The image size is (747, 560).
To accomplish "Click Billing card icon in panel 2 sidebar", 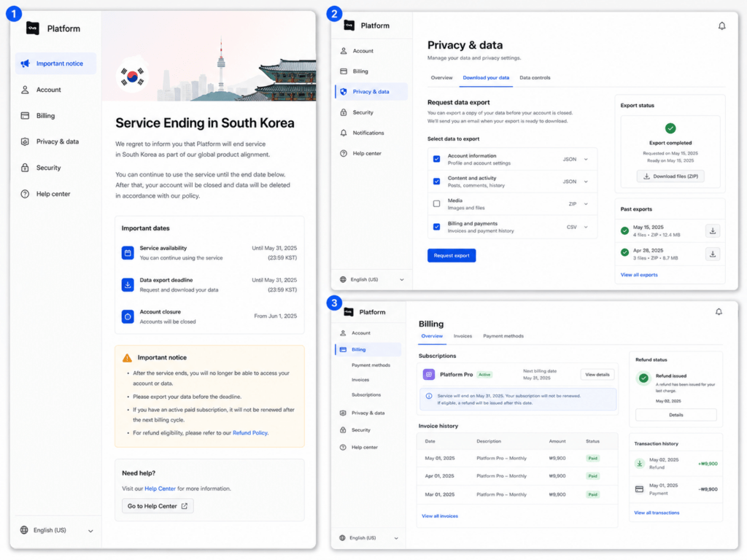I will (x=344, y=71).
